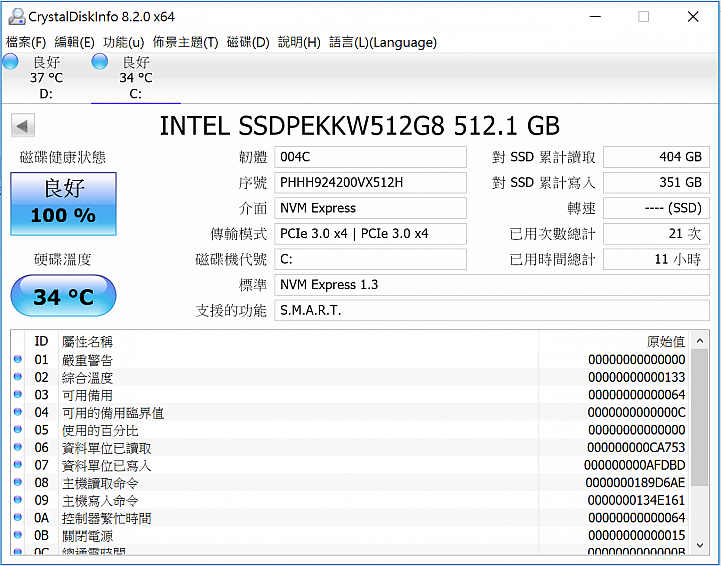
Task: Select the C: disk tab at 34 °C
Action: (x=136, y=77)
